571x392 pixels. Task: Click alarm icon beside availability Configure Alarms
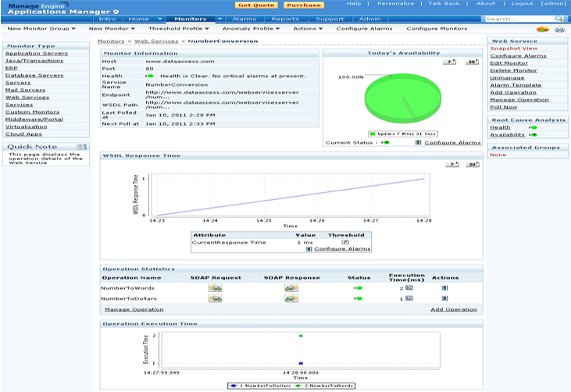tap(419, 143)
